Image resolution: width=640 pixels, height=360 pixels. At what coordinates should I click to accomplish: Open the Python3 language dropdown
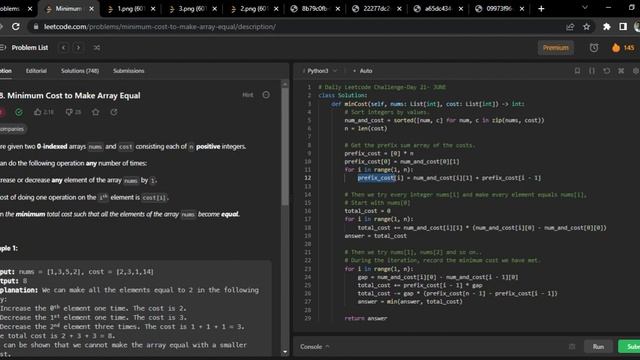point(321,71)
